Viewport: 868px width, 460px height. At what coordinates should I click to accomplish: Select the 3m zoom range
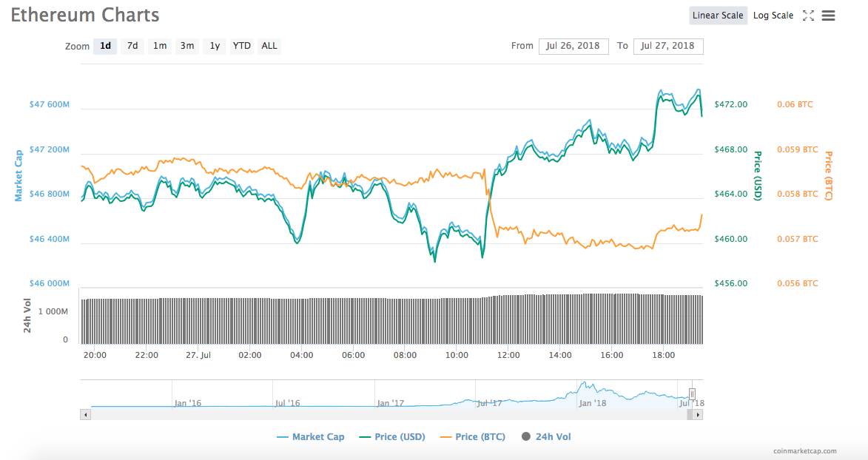tap(187, 46)
